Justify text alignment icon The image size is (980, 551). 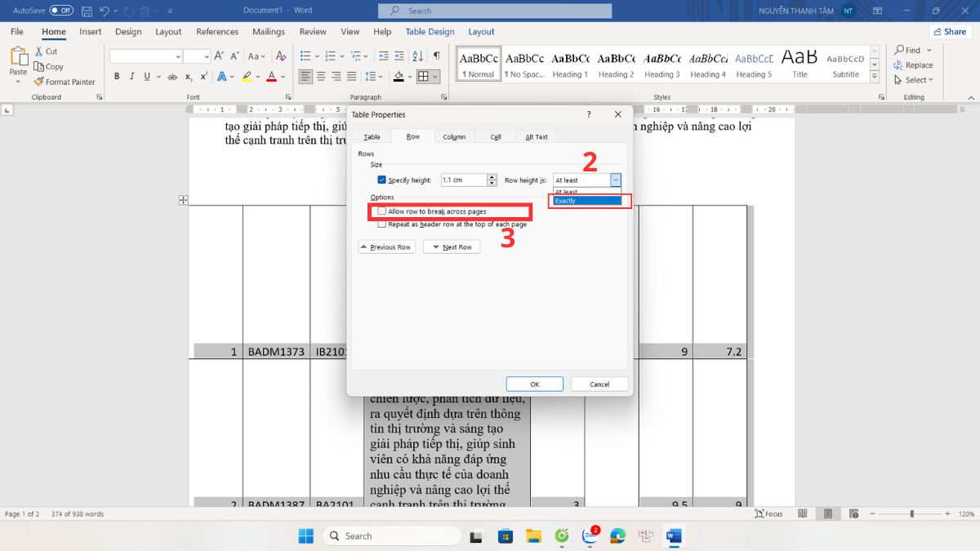tap(350, 77)
